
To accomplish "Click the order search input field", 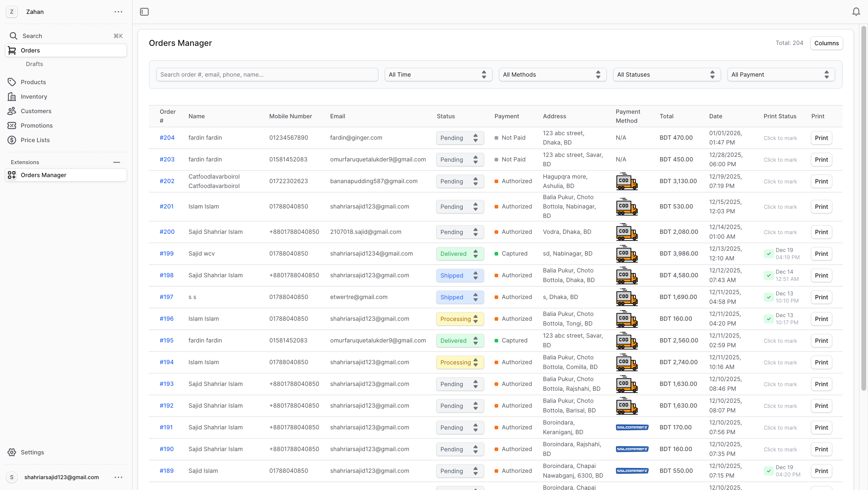I will point(267,75).
